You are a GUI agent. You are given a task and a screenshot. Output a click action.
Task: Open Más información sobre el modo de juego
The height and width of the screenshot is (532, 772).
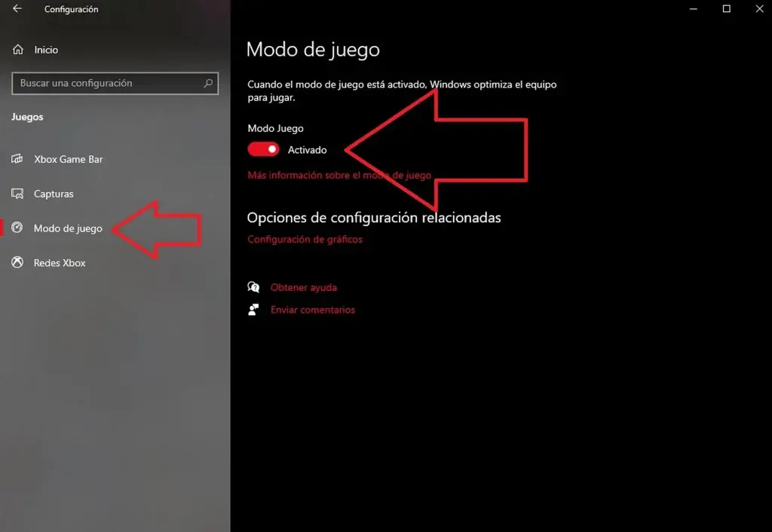(339, 176)
